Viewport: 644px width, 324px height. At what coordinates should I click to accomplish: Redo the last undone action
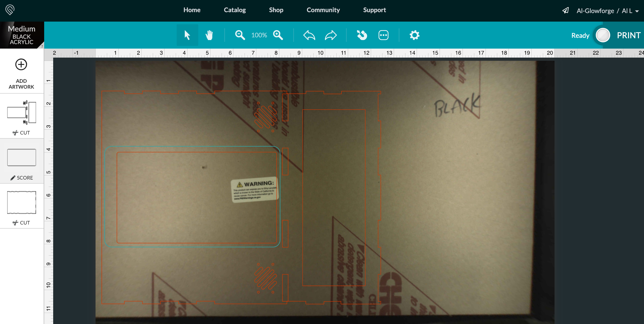(331, 35)
